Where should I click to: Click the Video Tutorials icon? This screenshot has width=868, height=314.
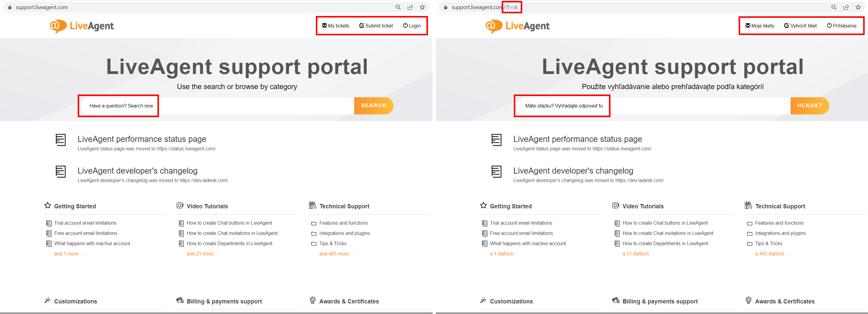pyautogui.click(x=180, y=205)
